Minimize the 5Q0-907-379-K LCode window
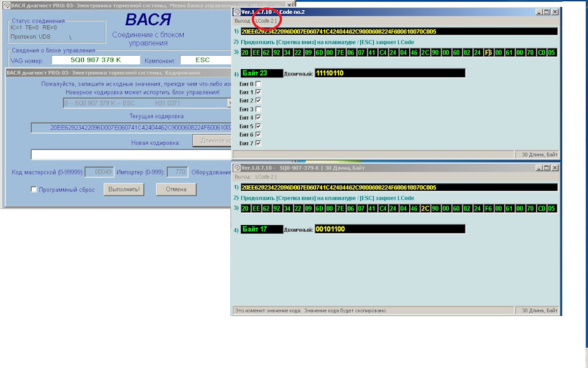 (539, 168)
